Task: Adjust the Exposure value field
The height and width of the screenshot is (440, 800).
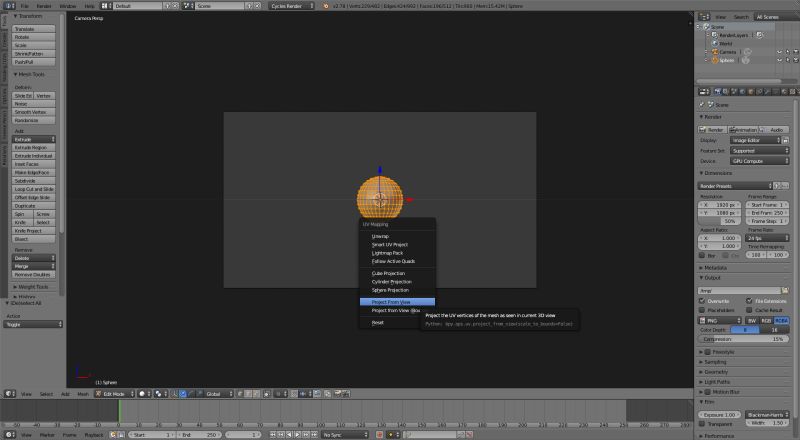Action: pos(720,414)
